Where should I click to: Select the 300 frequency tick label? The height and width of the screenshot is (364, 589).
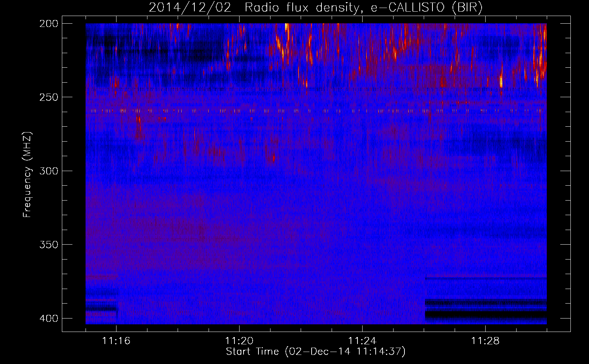[49, 171]
